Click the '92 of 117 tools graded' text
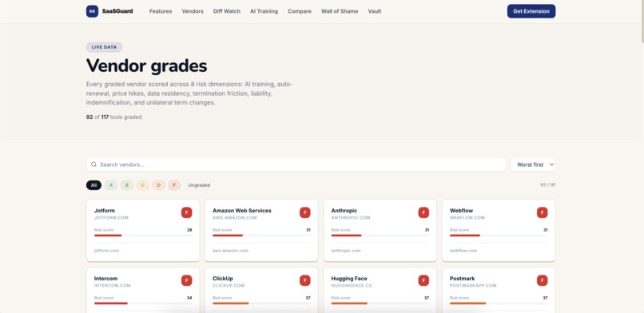The height and width of the screenshot is (313, 644). pos(113,117)
